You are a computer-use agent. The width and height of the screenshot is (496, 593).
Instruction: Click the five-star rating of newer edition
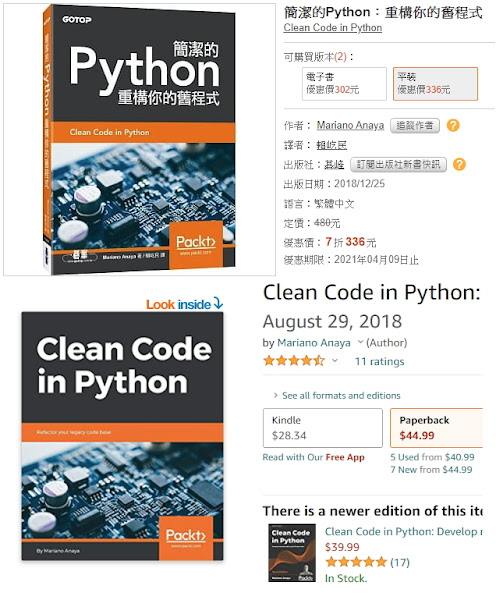pyautogui.click(x=356, y=562)
